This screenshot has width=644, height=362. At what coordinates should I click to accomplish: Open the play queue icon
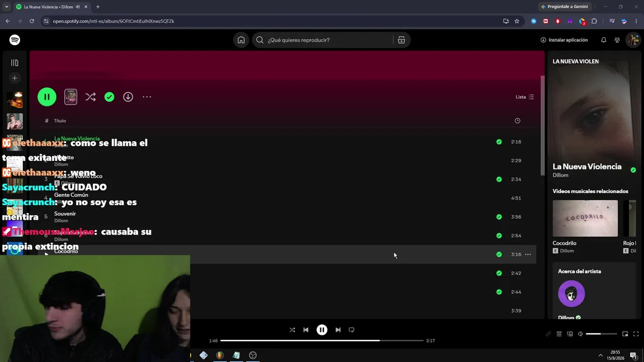559,334
